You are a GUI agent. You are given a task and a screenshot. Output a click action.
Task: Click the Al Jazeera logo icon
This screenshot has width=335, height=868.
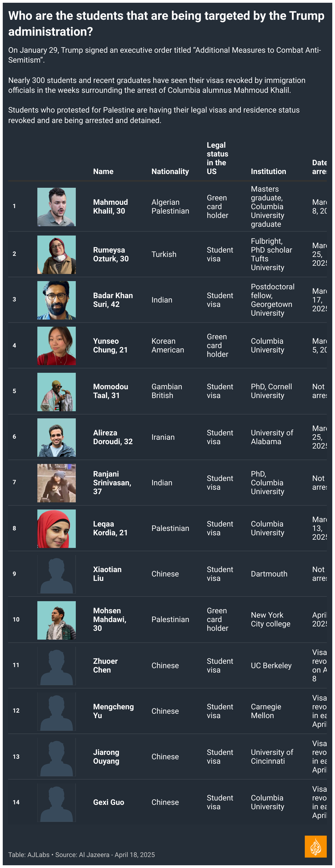coord(315,846)
